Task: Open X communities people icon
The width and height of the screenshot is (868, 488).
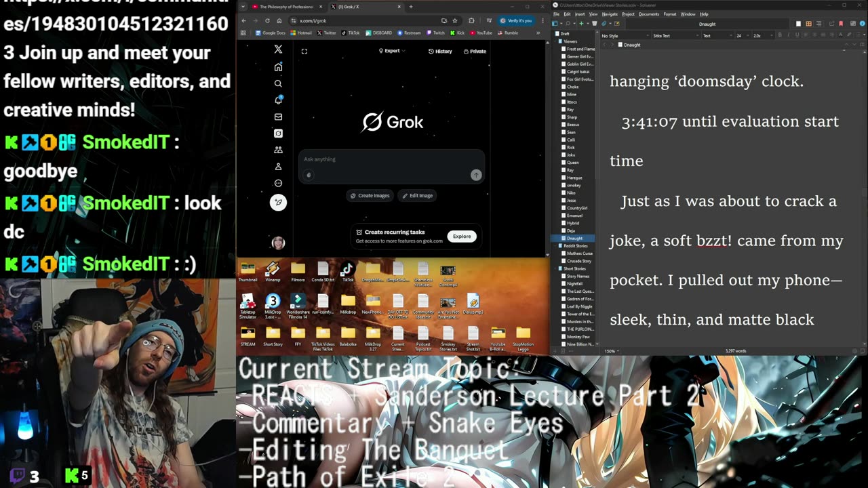Action: pyautogui.click(x=278, y=150)
